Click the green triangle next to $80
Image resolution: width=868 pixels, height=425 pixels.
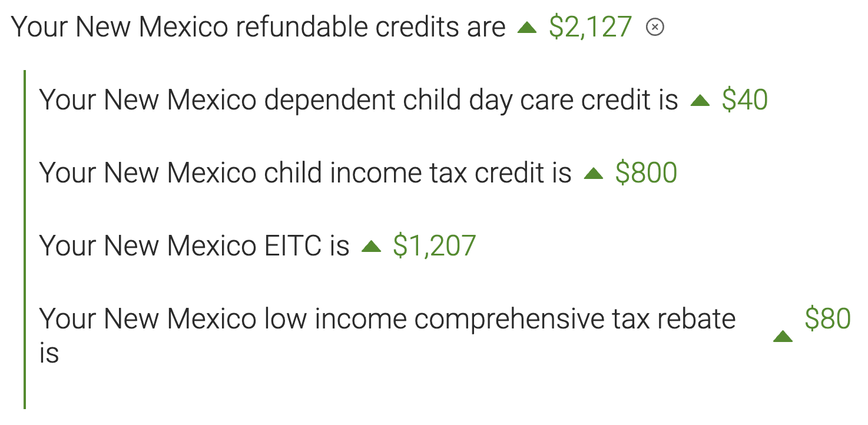783,336
